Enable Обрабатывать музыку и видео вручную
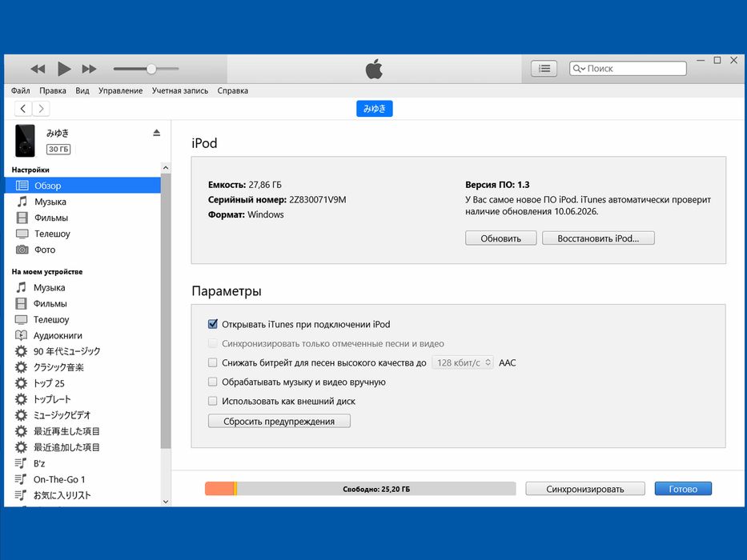The height and width of the screenshot is (560, 747). pyautogui.click(x=213, y=382)
